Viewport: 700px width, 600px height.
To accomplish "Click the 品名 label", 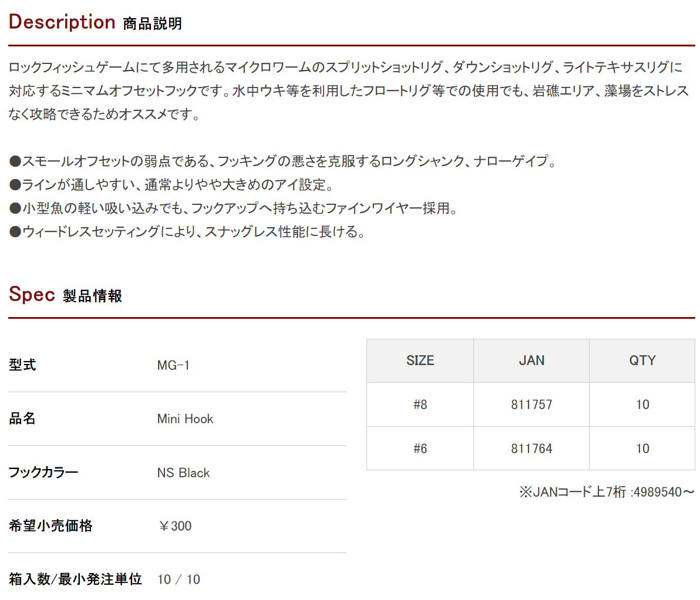I will click(x=22, y=419).
